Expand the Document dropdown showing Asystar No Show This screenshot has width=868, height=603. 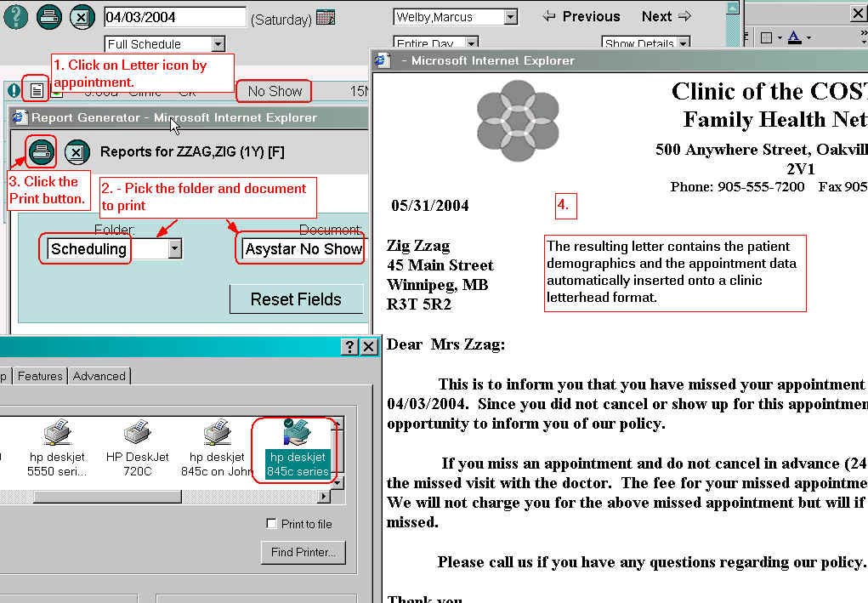point(303,248)
